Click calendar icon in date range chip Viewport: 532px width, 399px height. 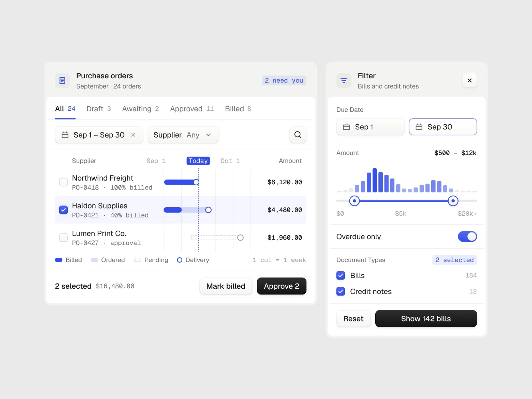(x=65, y=135)
